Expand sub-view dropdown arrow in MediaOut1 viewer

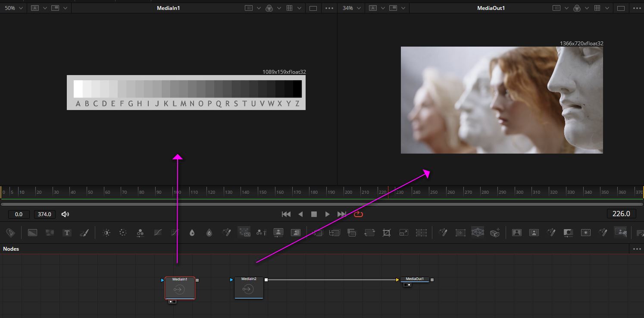click(x=404, y=8)
